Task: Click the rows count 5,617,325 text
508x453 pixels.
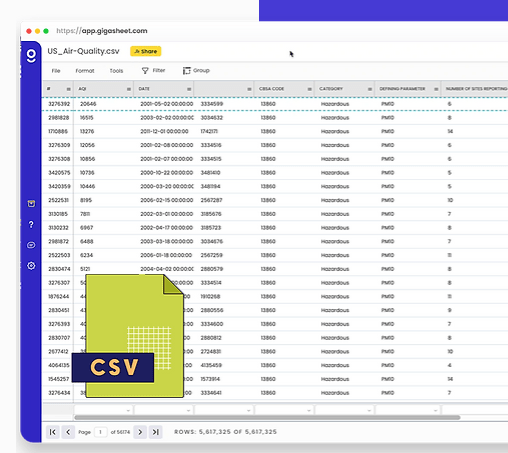Action: click(225, 432)
